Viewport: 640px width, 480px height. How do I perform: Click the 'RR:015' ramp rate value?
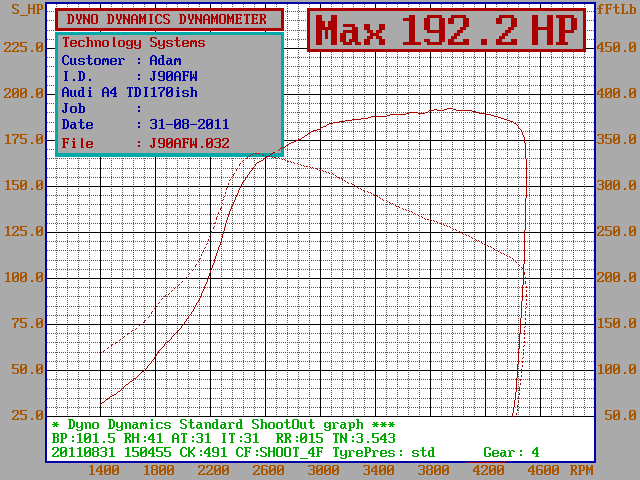[300, 438]
